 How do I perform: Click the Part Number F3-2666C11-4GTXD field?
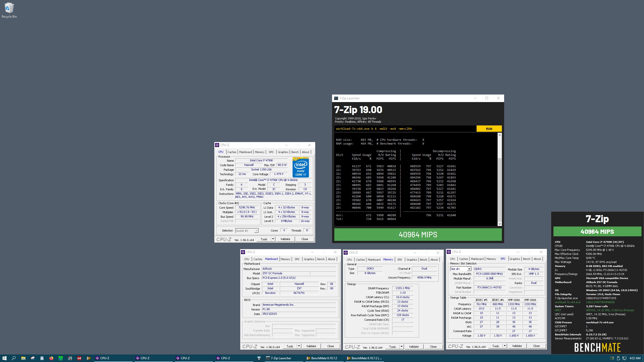(x=489, y=287)
